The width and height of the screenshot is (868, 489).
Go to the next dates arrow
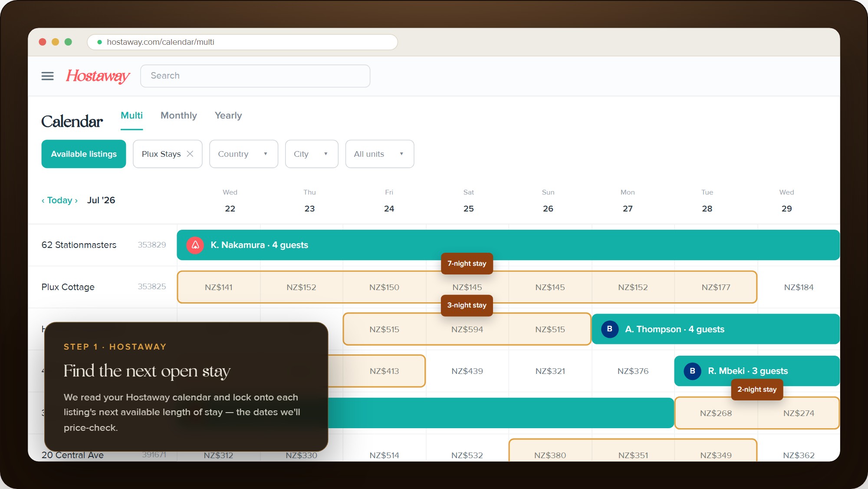coord(76,201)
